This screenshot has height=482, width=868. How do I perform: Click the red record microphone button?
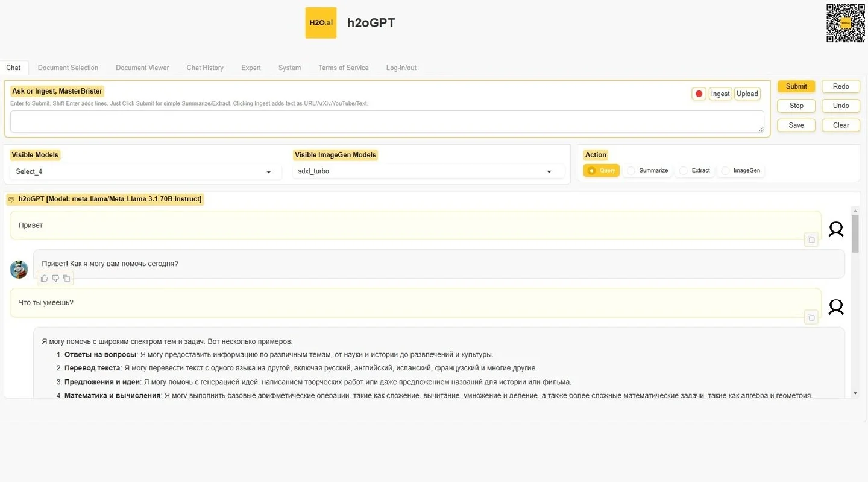[699, 94]
